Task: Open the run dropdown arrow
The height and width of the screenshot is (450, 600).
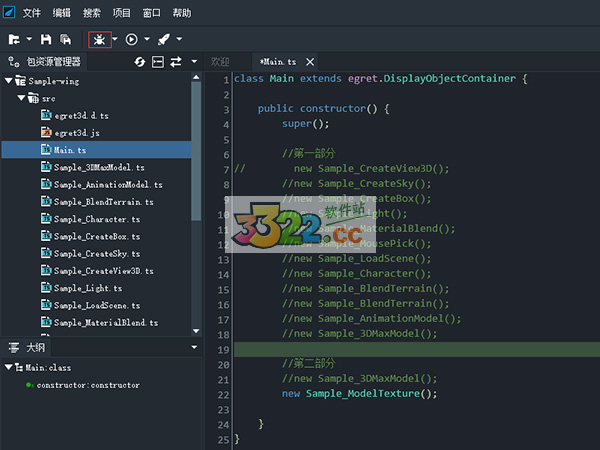Action: tap(147, 39)
